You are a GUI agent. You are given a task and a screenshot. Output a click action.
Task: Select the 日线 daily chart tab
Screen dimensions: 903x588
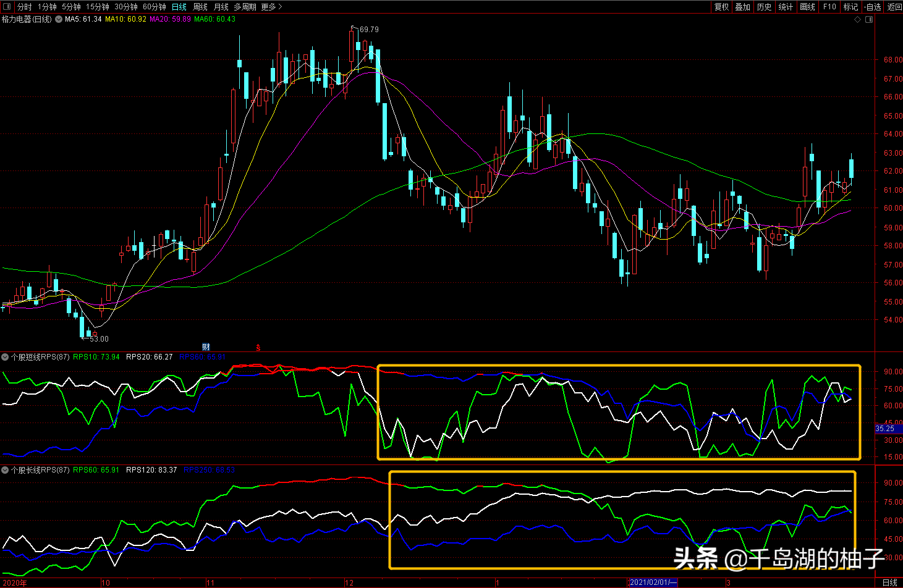179,7
